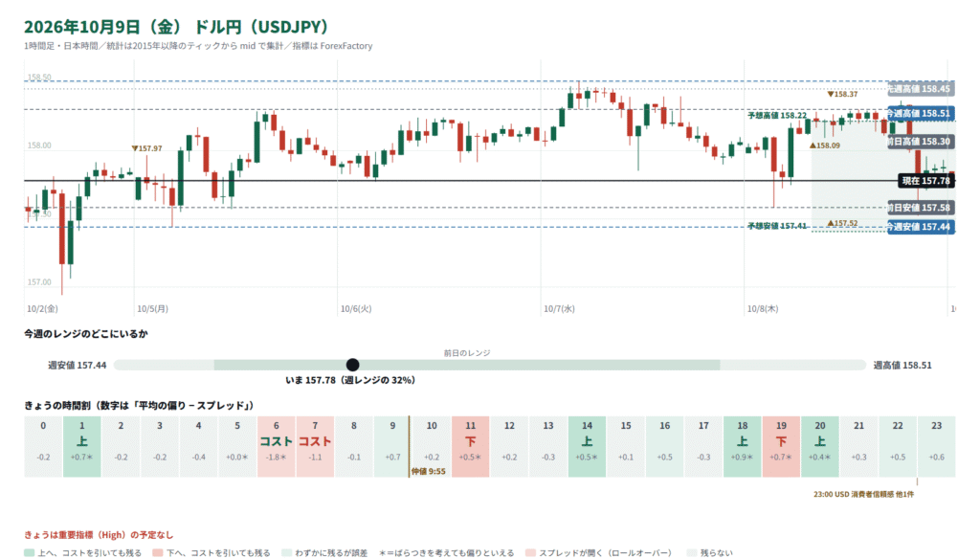Select the 前日高値 158.30 chart tag
Image resolution: width=980 pixels, height=559 pixels.
pyautogui.click(x=921, y=142)
